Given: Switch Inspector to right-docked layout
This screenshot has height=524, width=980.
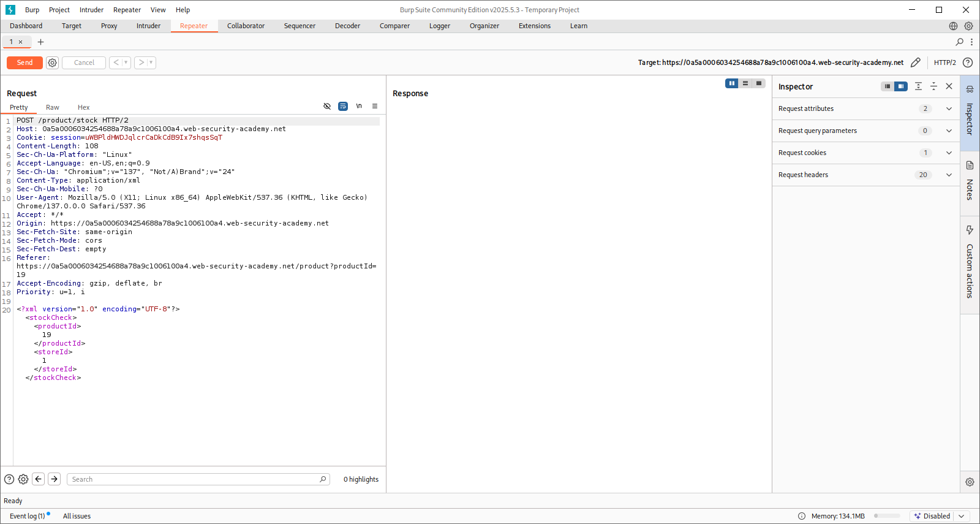Looking at the screenshot, I should coord(901,86).
